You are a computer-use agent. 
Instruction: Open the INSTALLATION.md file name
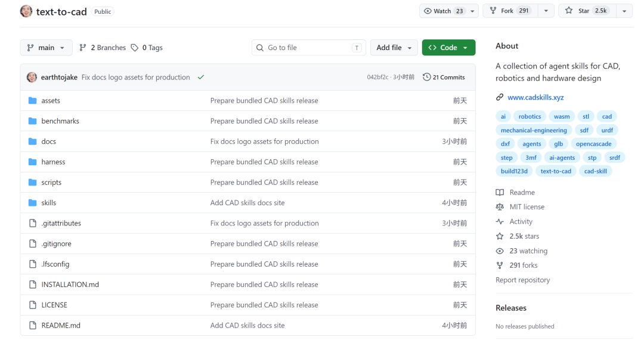(70, 285)
